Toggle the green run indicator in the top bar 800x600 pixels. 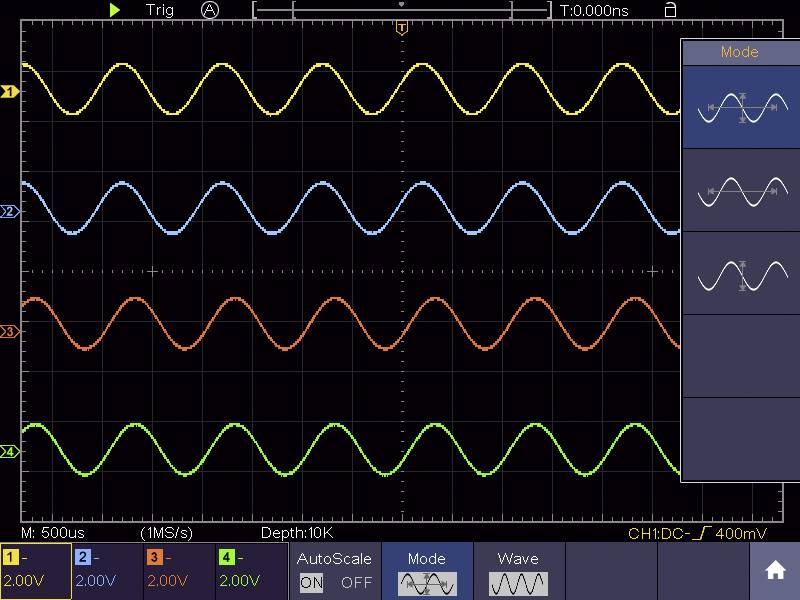(115, 10)
